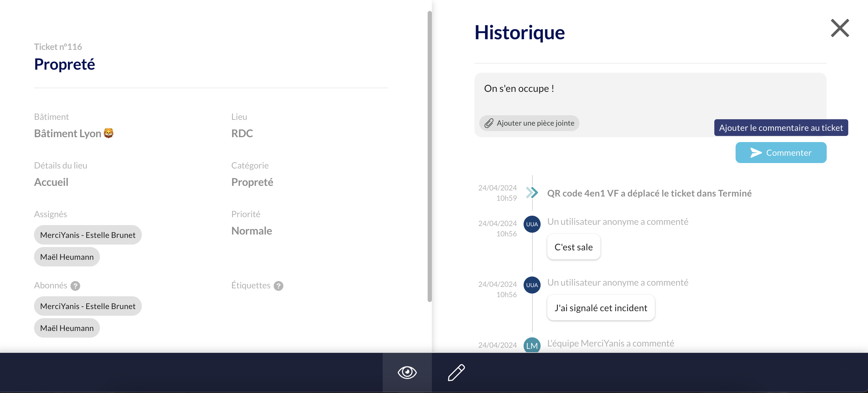
Task: Click the "C'est sale" comment bubble
Action: click(x=573, y=247)
